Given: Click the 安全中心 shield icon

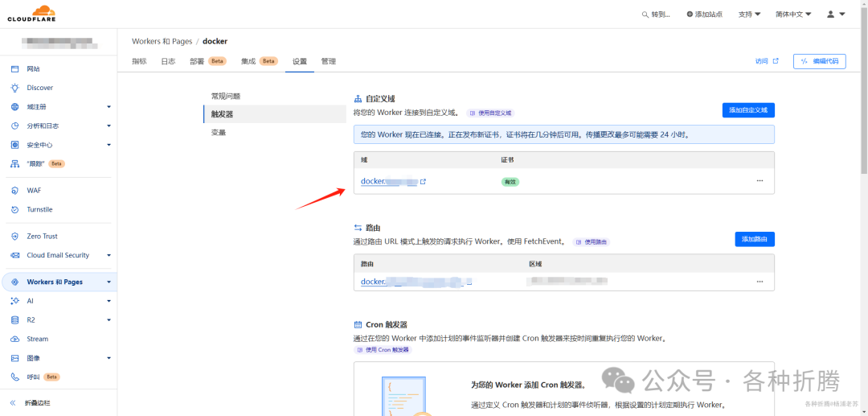Looking at the screenshot, I should 15,145.
